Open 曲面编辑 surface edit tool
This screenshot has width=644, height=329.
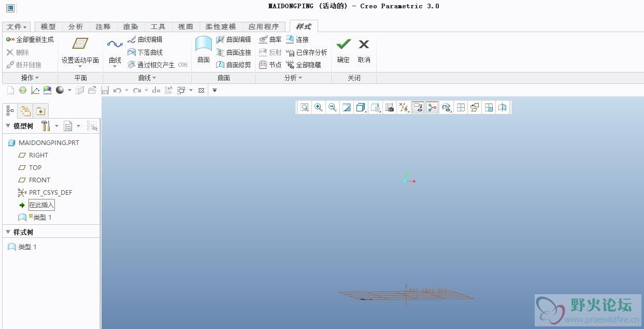[x=233, y=39]
